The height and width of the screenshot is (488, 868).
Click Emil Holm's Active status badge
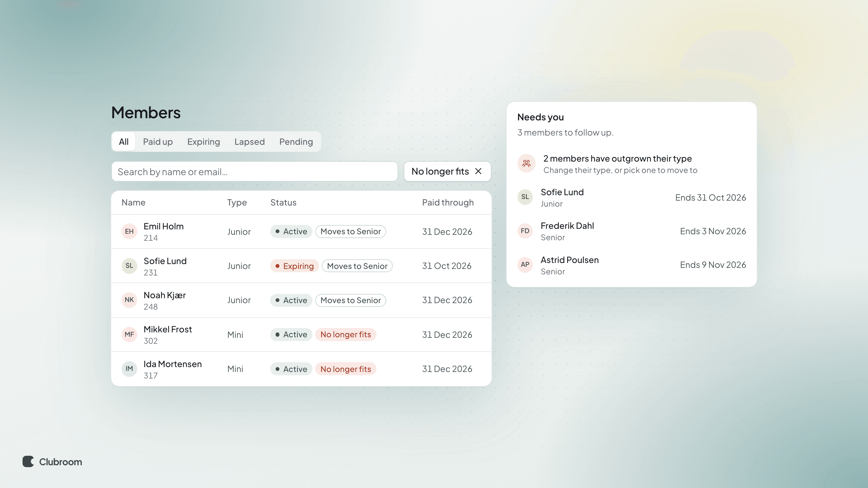(291, 232)
